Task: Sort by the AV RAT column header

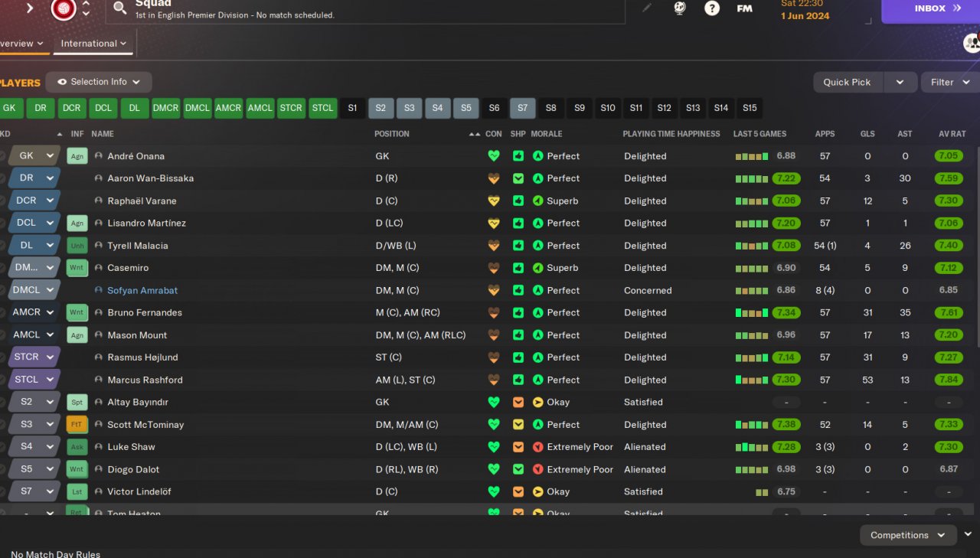Action: click(952, 134)
